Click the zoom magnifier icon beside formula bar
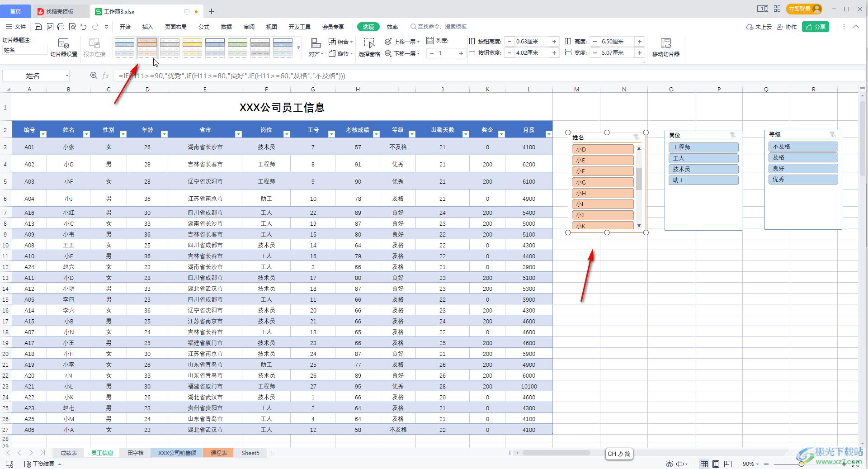This screenshot has height=469, width=868. click(94, 76)
